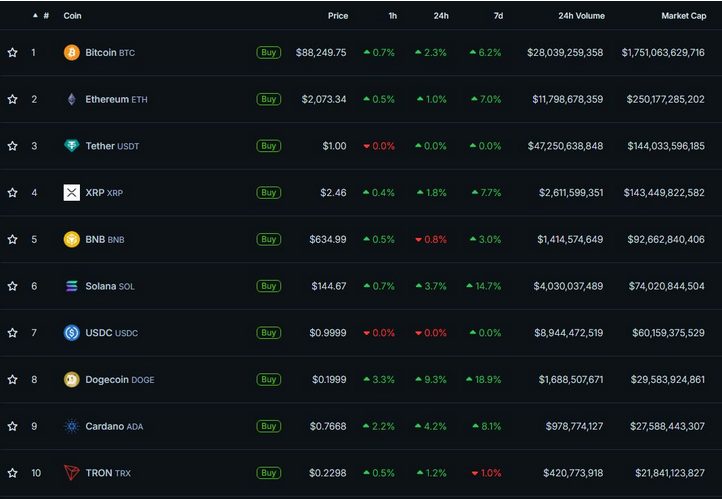722x499 pixels.
Task: Click the Dogecoin coin logo
Action: click(x=71, y=379)
